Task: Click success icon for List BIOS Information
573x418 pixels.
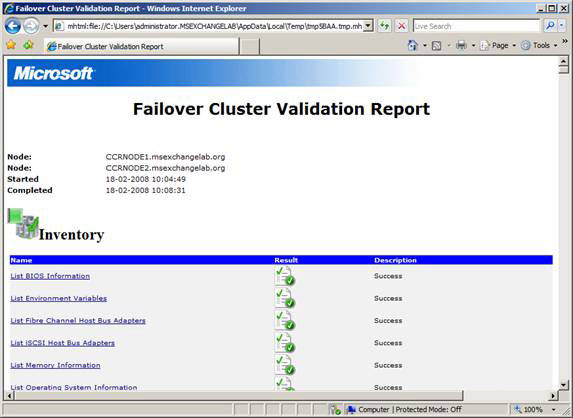Action: pyautogui.click(x=285, y=276)
